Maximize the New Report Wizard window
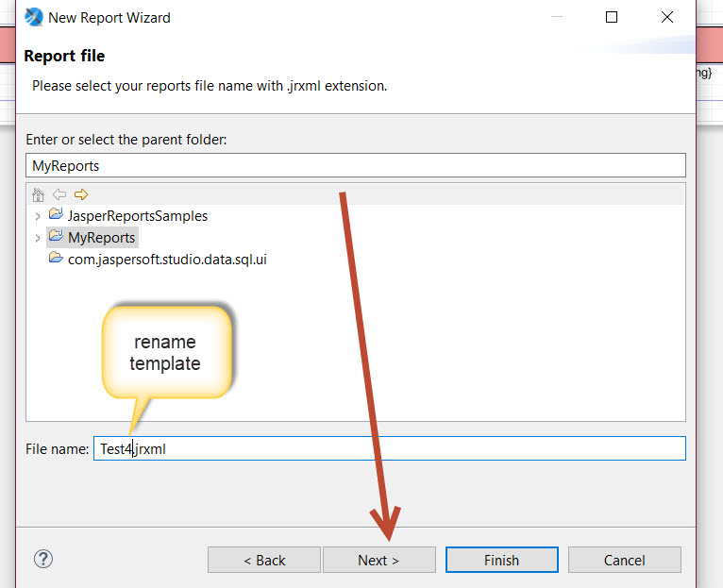Viewport: 723px width, 588px height. pos(612,17)
